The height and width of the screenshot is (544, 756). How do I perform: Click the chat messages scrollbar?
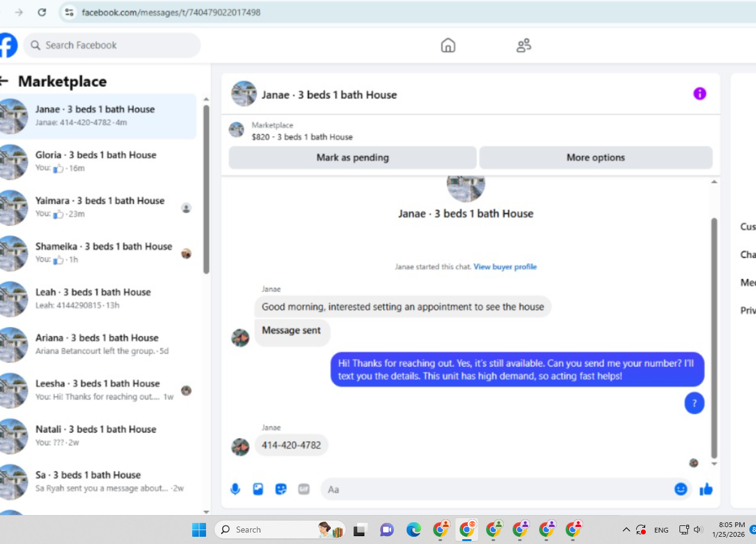(714, 337)
